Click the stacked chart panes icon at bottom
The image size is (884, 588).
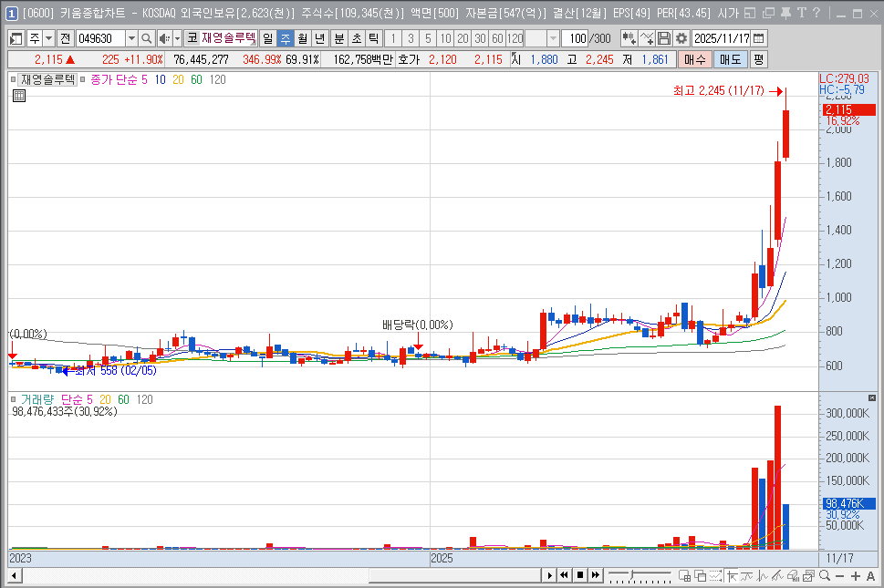tap(809, 575)
